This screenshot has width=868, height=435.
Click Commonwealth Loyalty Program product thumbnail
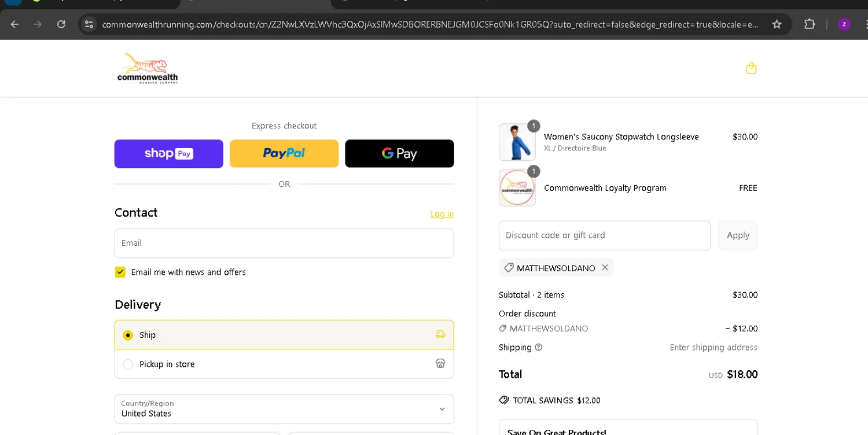pyautogui.click(x=517, y=187)
